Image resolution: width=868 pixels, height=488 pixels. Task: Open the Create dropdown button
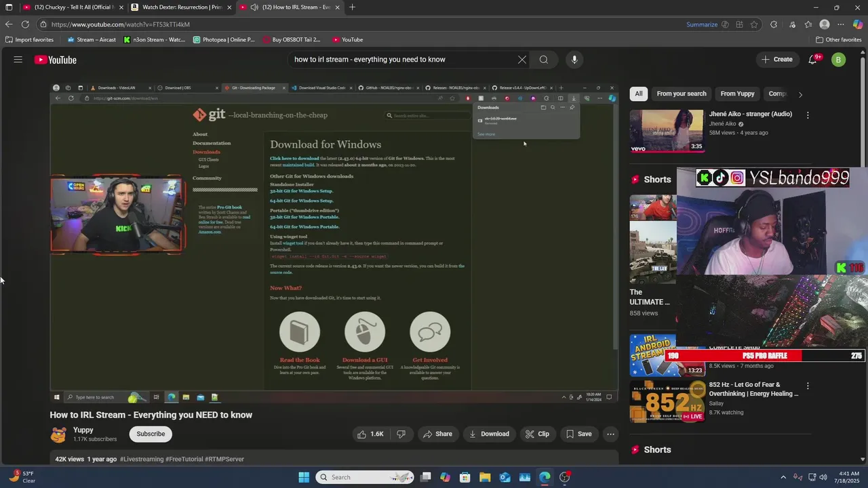pyautogui.click(x=776, y=60)
